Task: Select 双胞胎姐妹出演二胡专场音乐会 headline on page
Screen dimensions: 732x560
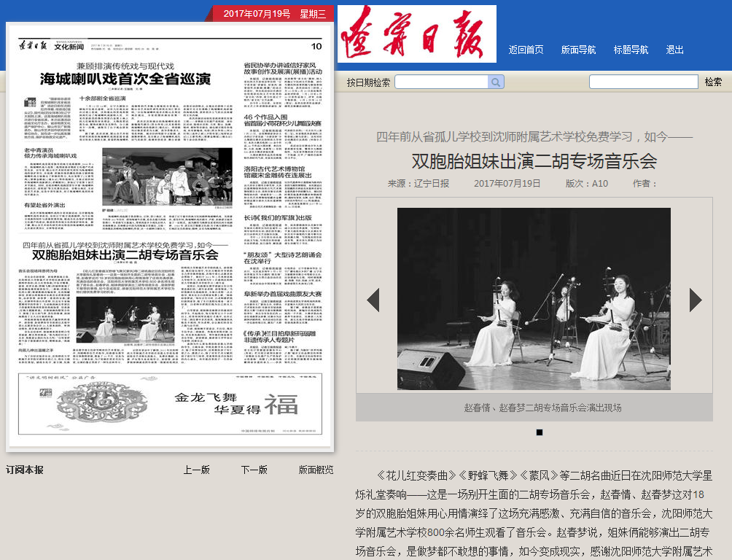Action: point(125,255)
